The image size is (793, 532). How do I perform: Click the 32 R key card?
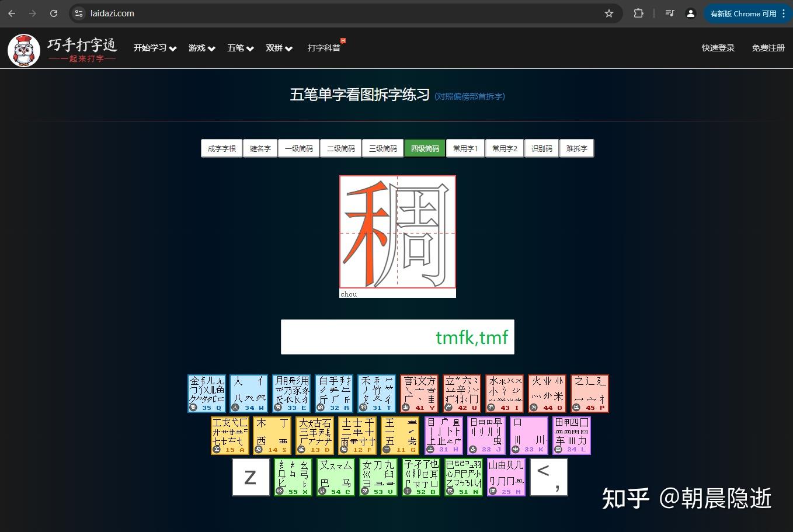point(334,394)
